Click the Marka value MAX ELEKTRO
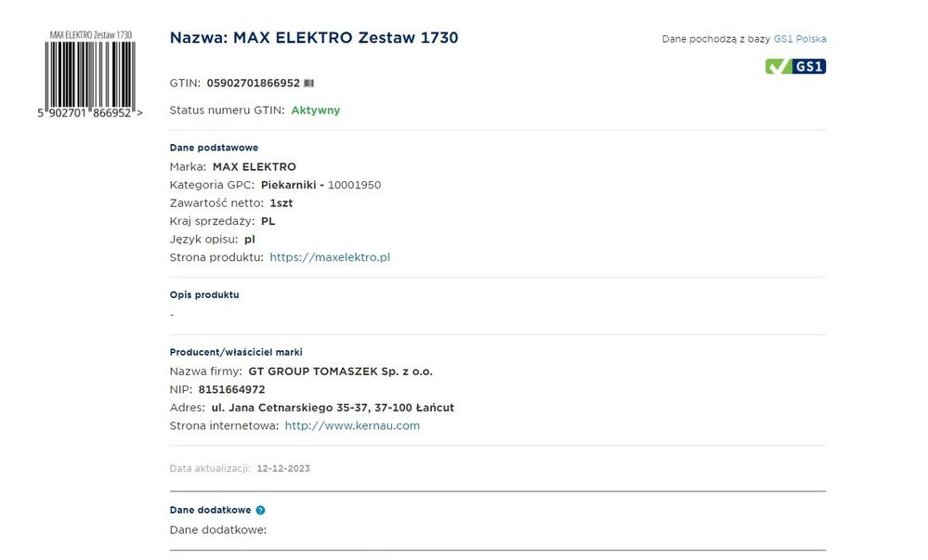Viewport: 928px width, 560px height. [x=254, y=167]
